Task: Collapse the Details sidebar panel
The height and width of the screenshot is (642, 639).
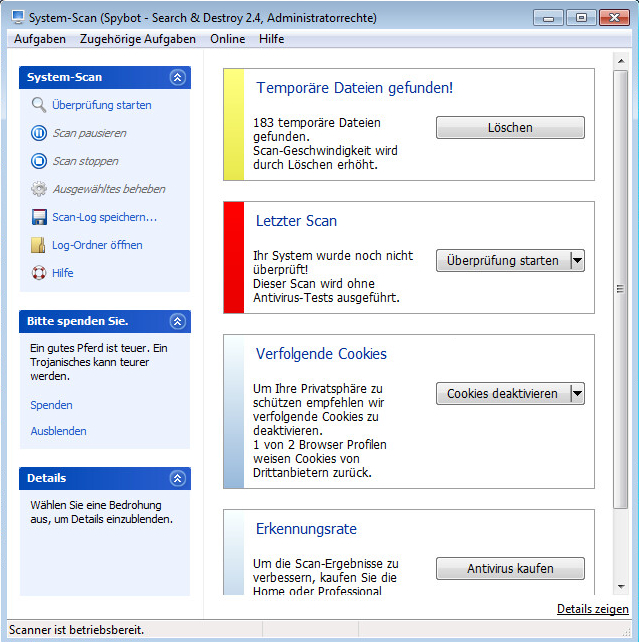Action: [x=178, y=478]
